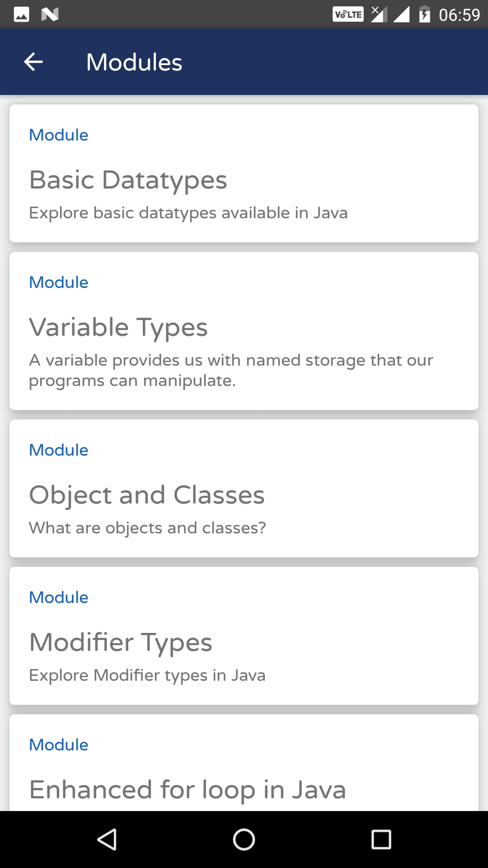Tap the back arrow in header
488x868 pixels.
[x=33, y=62]
